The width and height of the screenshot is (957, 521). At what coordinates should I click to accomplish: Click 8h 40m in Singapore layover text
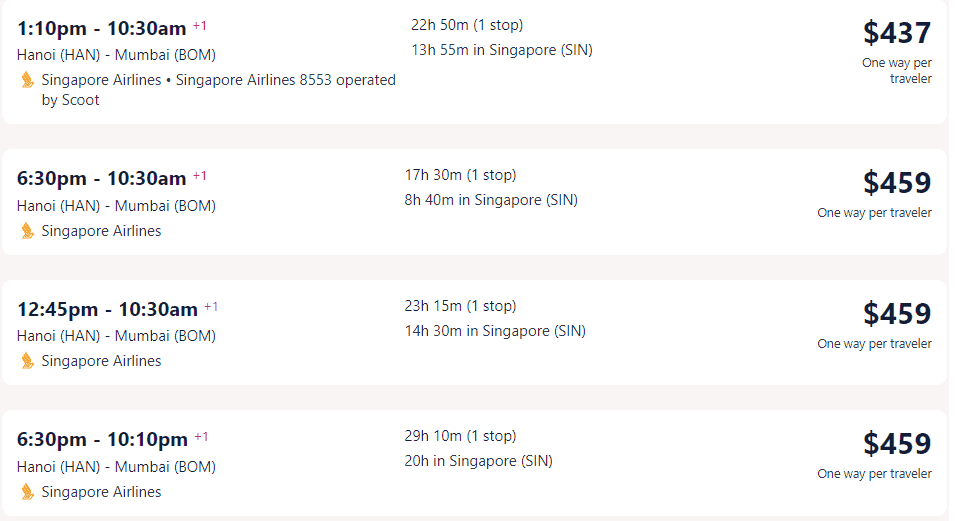pos(491,200)
